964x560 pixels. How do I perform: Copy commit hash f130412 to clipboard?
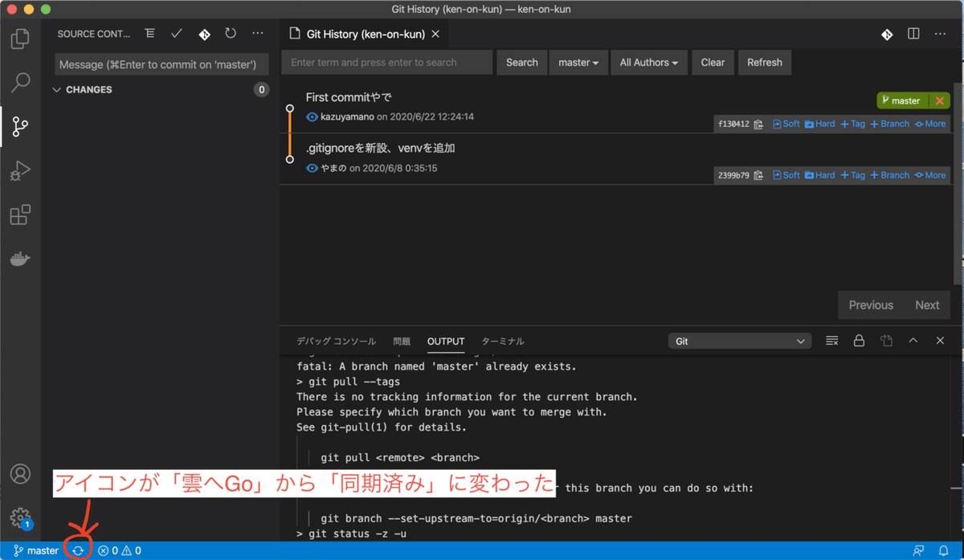758,125
